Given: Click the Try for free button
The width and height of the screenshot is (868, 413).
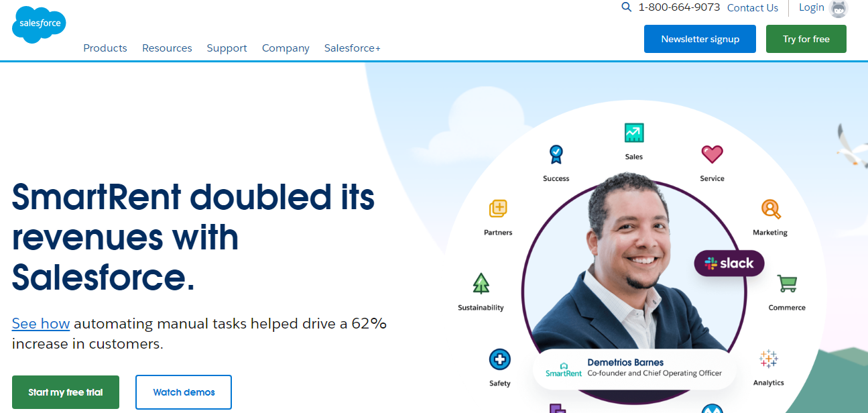Looking at the screenshot, I should 806,39.
